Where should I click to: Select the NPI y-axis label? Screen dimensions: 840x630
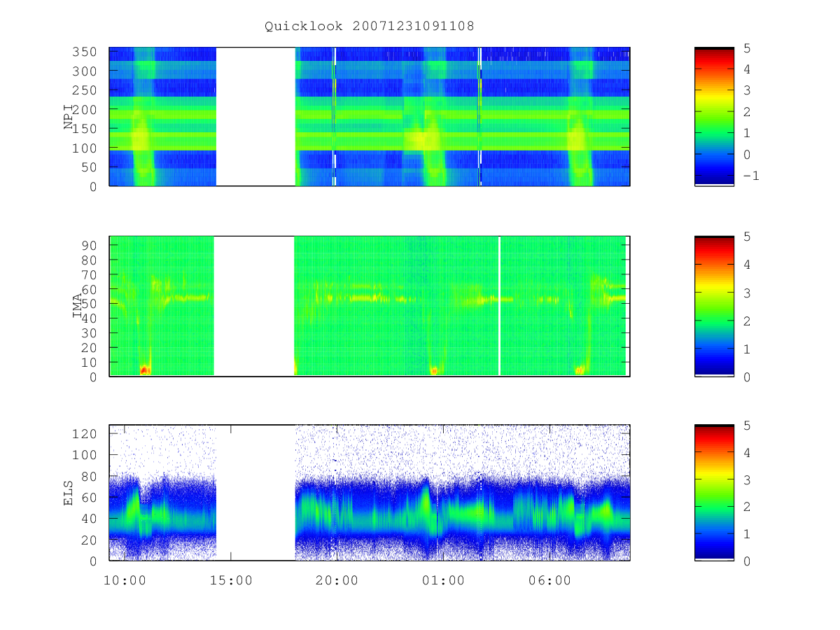(x=69, y=116)
